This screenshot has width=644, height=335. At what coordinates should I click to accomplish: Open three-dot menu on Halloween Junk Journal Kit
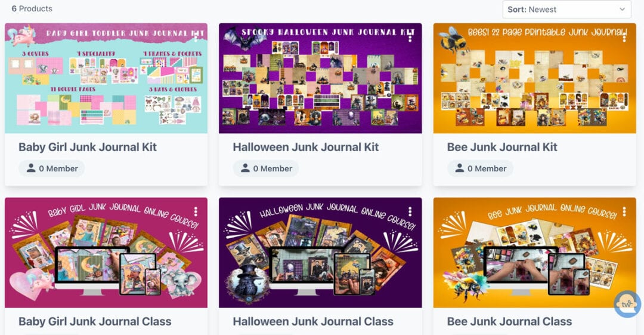click(x=410, y=37)
